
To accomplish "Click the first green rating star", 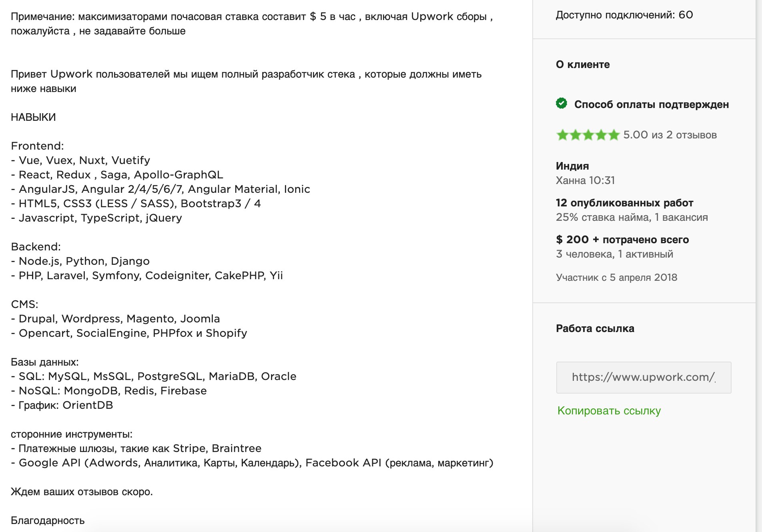I will 562,135.
